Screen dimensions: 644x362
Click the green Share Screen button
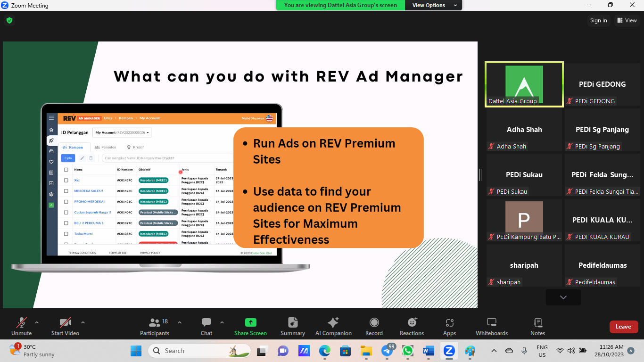point(250,327)
